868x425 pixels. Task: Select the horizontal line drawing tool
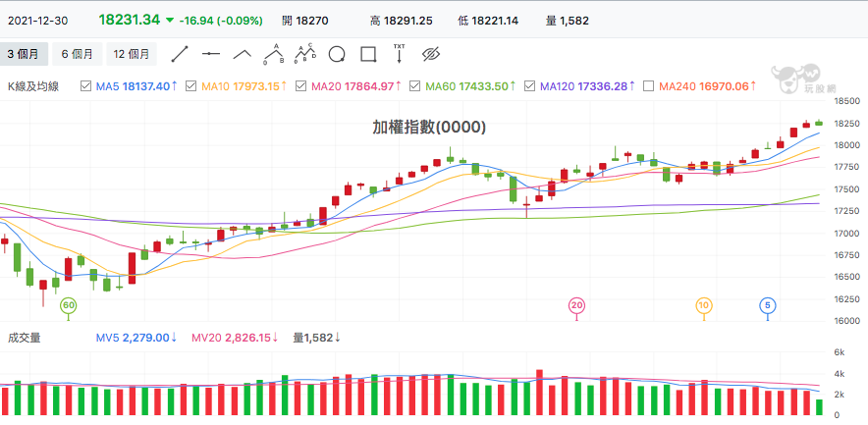tap(211, 54)
